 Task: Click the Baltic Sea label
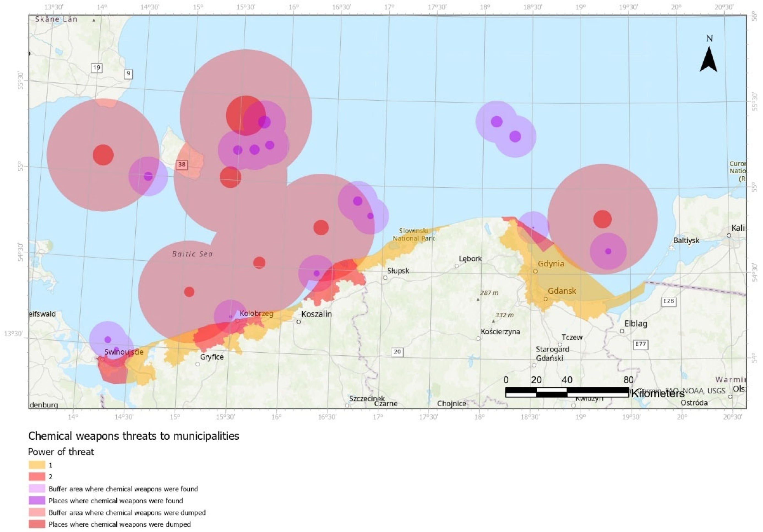click(x=192, y=254)
